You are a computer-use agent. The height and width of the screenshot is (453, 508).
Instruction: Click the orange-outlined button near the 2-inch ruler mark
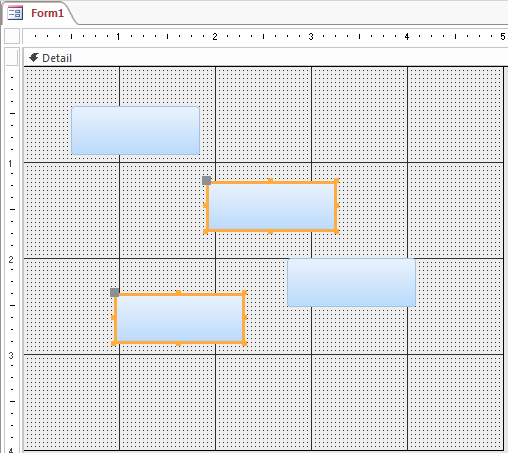pyautogui.click(x=271, y=206)
